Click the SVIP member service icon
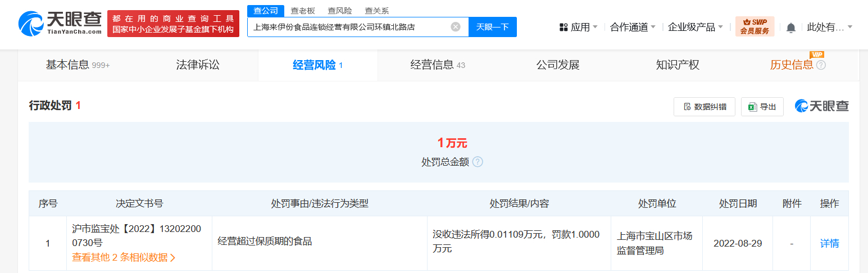 pos(755,26)
